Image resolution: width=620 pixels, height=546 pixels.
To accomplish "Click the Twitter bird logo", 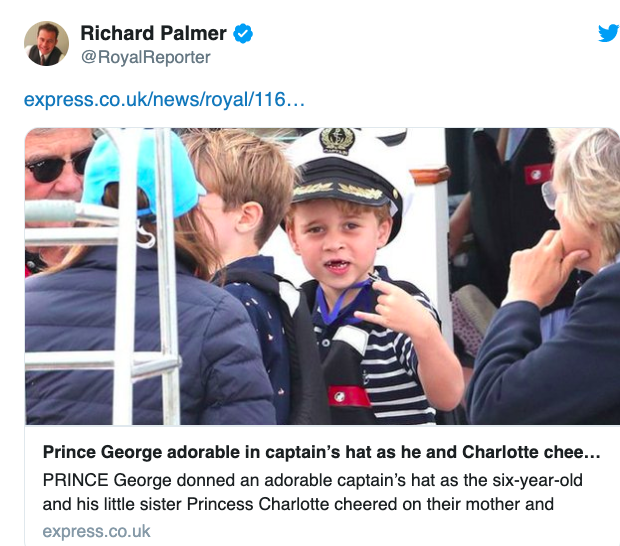I will 608,33.
